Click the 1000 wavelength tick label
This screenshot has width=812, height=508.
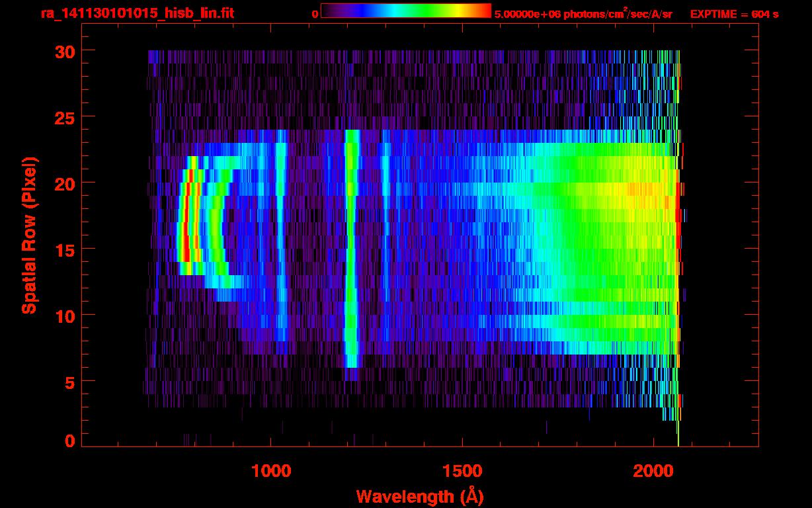(270, 471)
